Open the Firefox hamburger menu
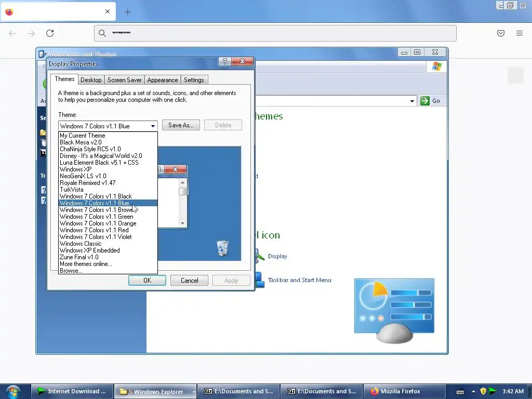Viewport: 532px width, 399px height. (520, 33)
